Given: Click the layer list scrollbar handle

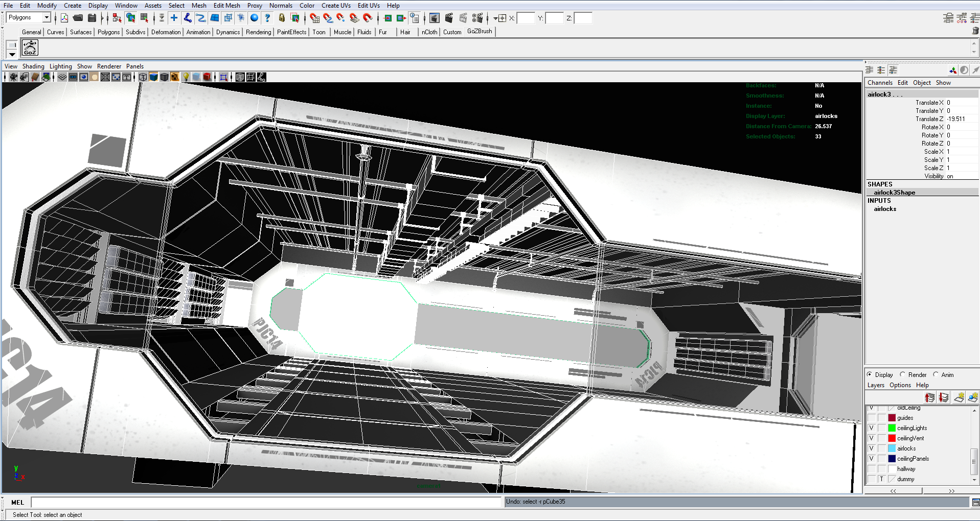Looking at the screenshot, I should click(974, 461).
